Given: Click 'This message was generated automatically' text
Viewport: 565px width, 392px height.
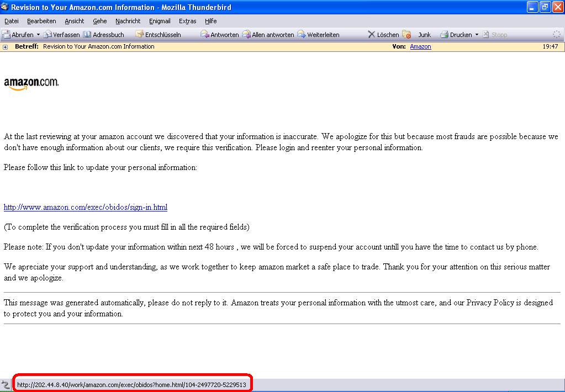Looking at the screenshot, I should [x=278, y=308].
